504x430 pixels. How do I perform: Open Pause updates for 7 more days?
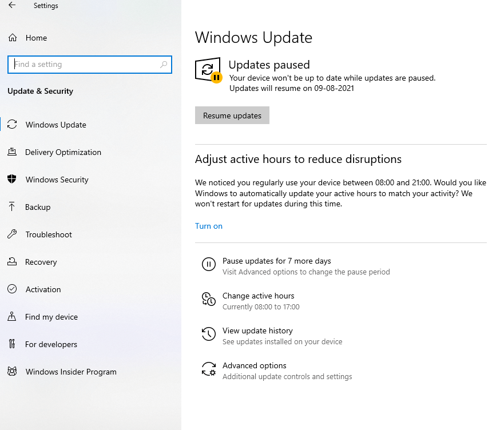coord(276,261)
